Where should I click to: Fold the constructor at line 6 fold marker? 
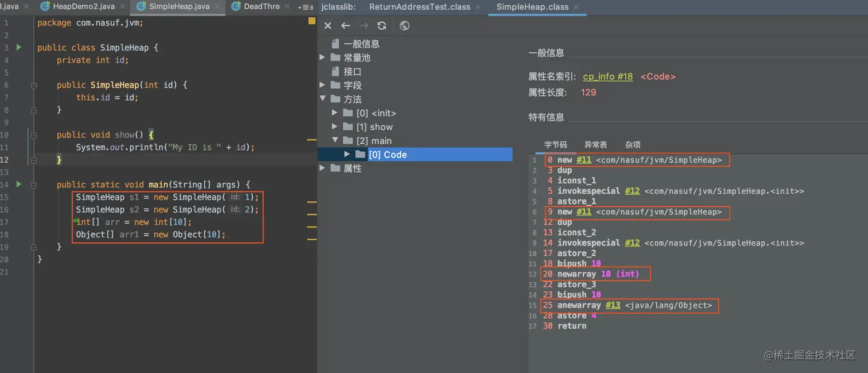click(x=34, y=85)
